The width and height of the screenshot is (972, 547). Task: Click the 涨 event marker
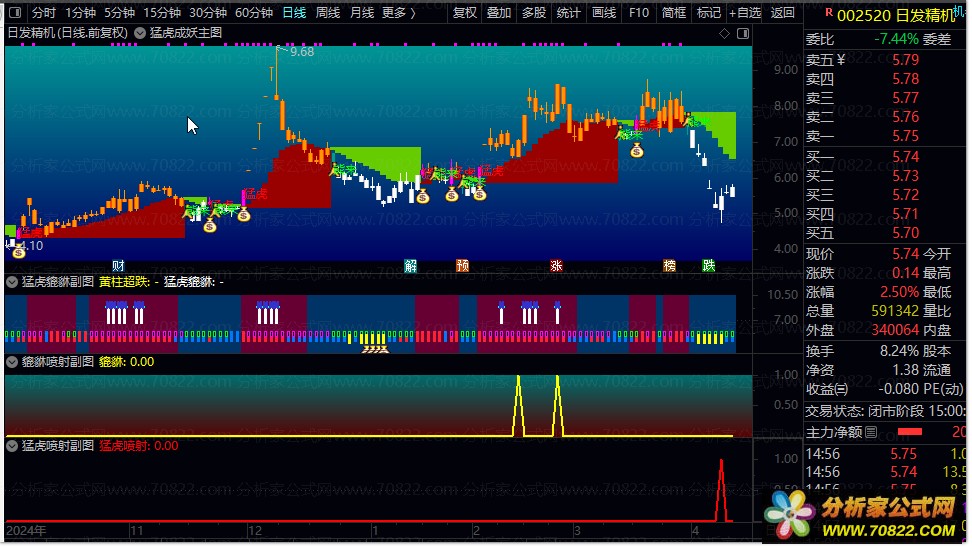556,266
